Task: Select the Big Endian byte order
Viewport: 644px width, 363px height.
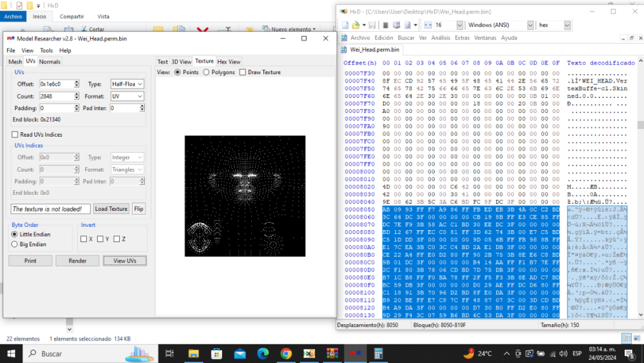Action: pos(15,244)
